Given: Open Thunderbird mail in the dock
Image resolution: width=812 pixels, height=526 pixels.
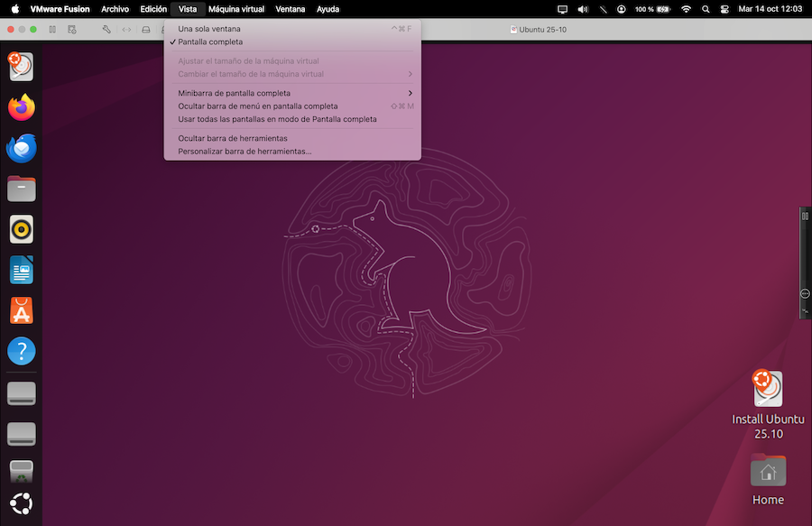Looking at the screenshot, I should pos(22,148).
